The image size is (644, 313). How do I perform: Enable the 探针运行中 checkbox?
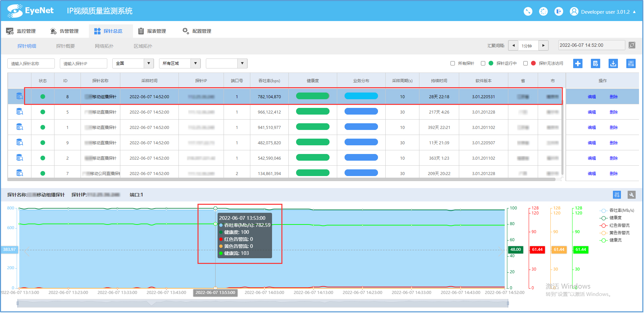[x=483, y=63]
